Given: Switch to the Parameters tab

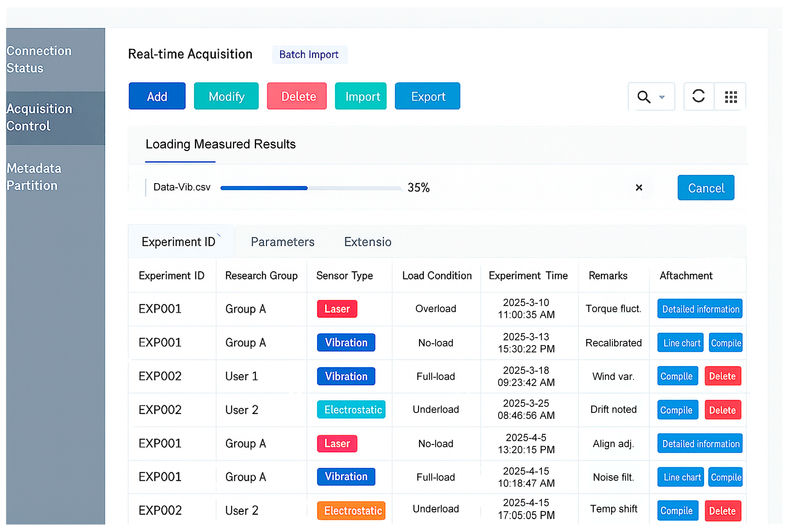Looking at the screenshot, I should pyautogui.click(x=283, y=242).
